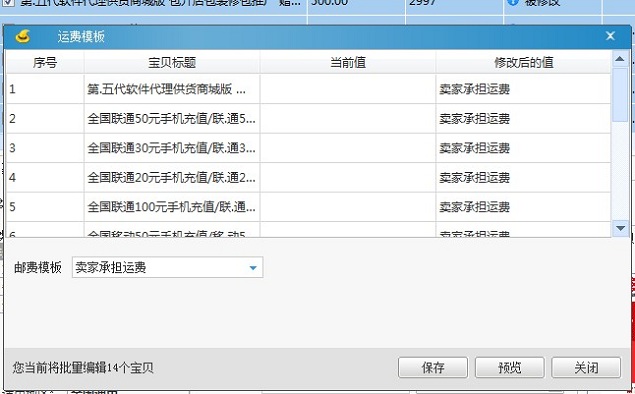635x394 pixels.
Task: Click the 卖家承担运费 combo box field
Action: tap(167, 267)
